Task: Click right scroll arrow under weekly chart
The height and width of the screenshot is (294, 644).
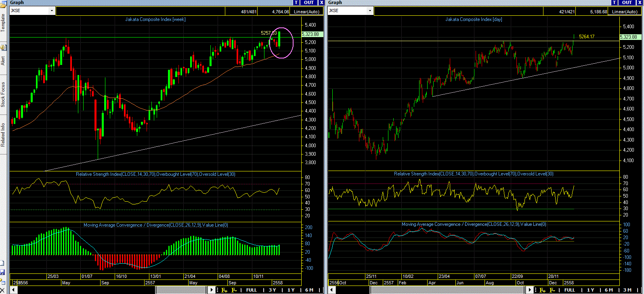Action: point(212,290)
